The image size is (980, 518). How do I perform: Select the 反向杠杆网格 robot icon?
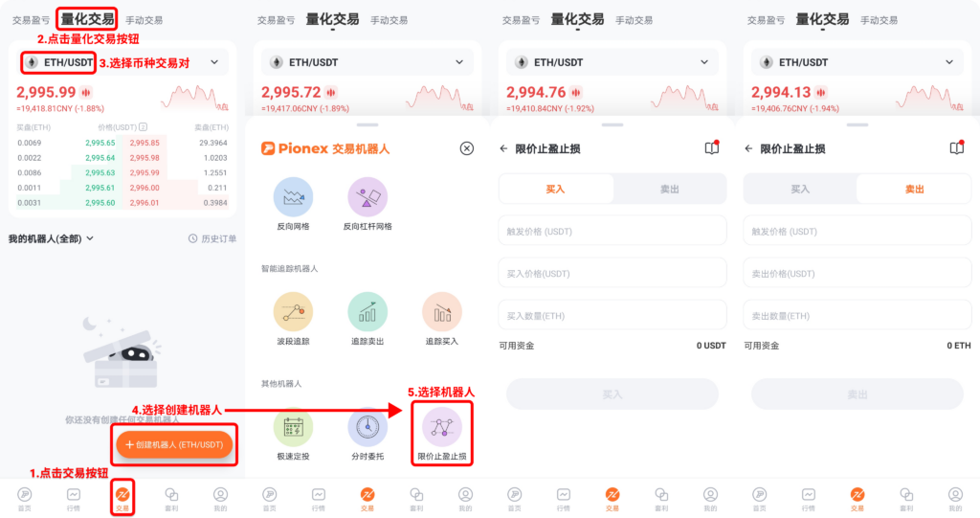367,197
